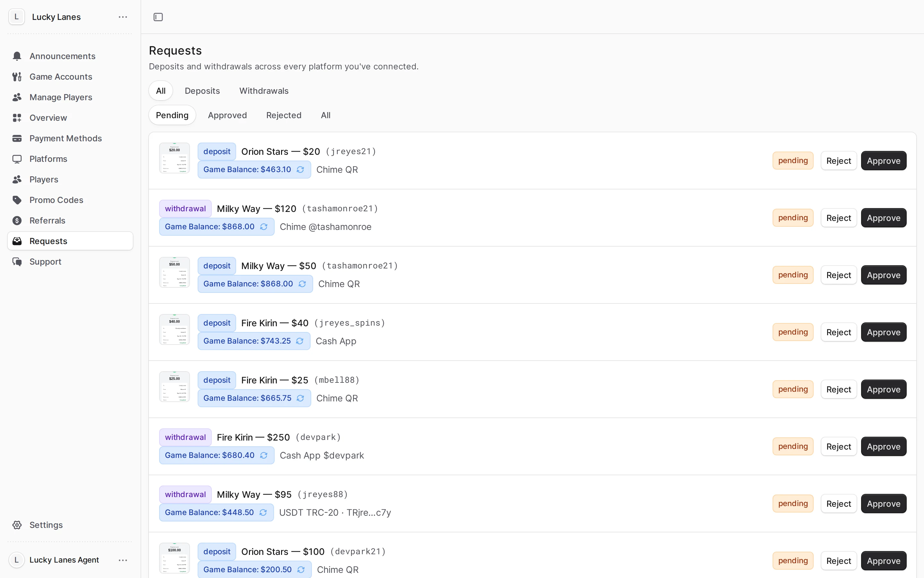Approve Milky Way $50 deposit

coord(884,275)
